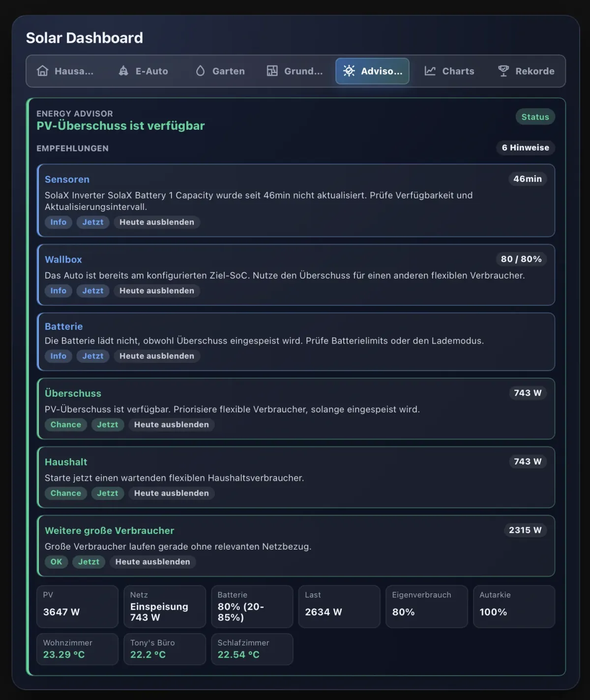This screenshot has height=700, width=590.
Task: Hide Weitere große Verbraucher for today
Action: (x=153, y=562)
